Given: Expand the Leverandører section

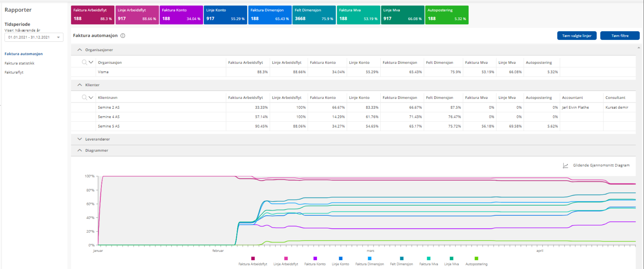Looking at the screenshot, I should pyautogui.click(x=80, y=139).
